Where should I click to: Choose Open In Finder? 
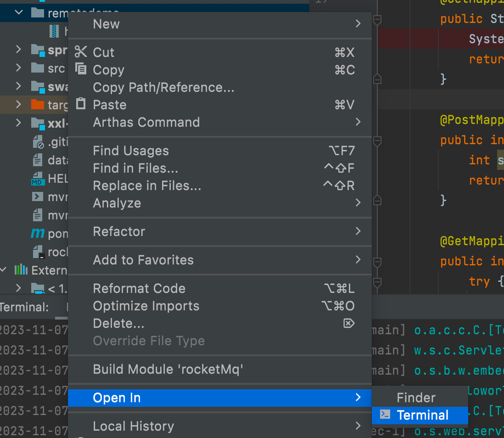[416, 398]
